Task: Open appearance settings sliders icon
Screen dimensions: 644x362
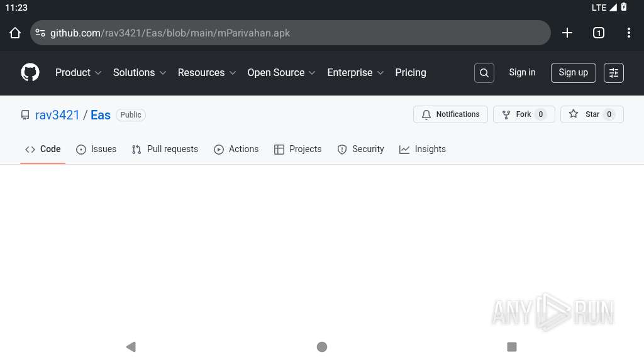Action: [x=614, y=73]
